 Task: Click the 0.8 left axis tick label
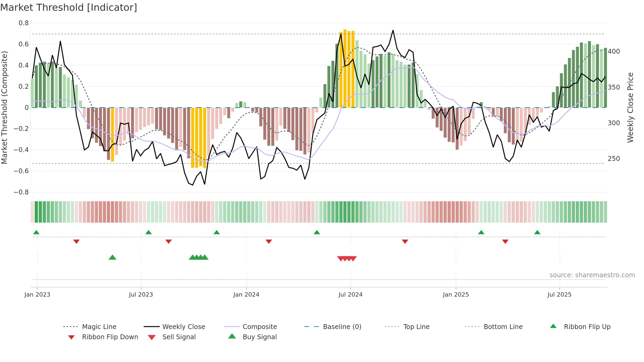point(24,23)
